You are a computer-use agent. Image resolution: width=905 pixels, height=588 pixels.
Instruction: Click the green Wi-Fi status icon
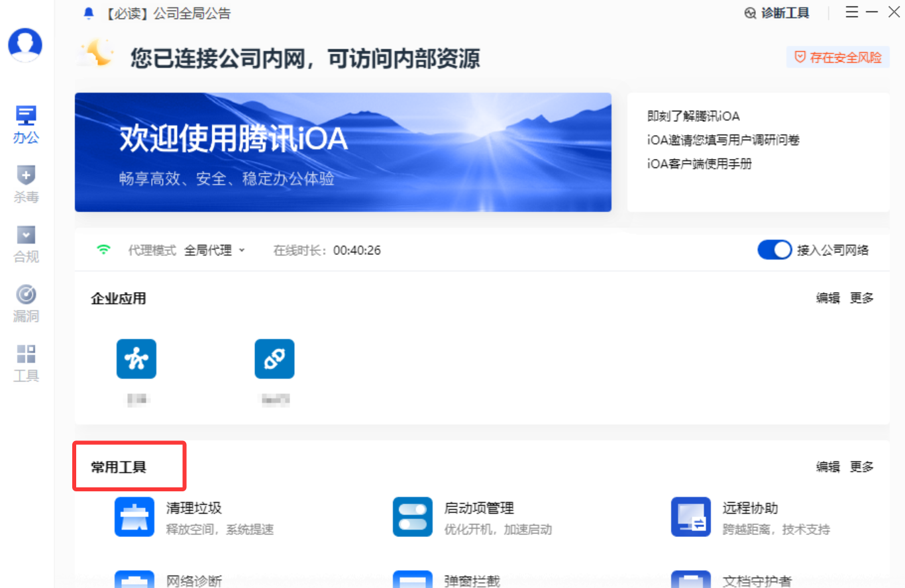[103, 250]
